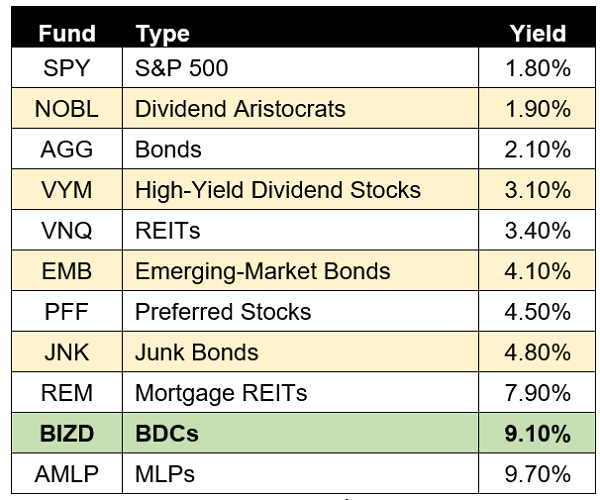The height and width of the screenshot is (500, 600).
Task: Click High-Yield Dividend Stocks cell
Action: tap(300, 189)
